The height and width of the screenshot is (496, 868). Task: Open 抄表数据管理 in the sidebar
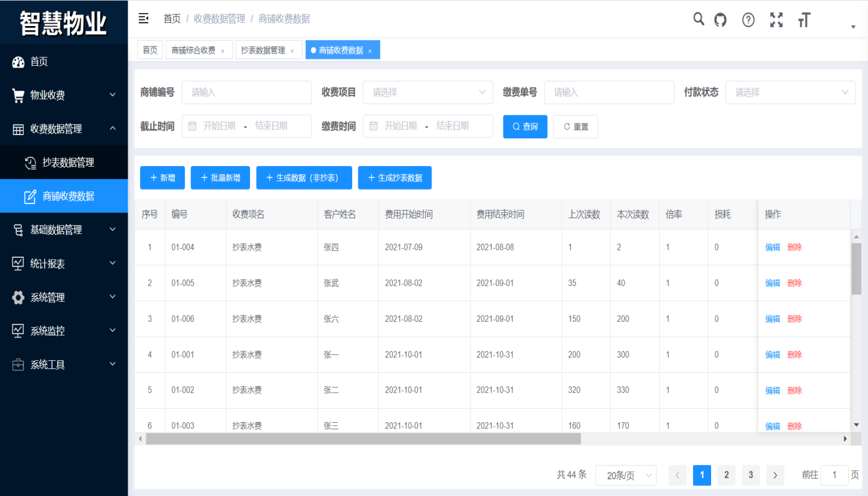point(64,162)
